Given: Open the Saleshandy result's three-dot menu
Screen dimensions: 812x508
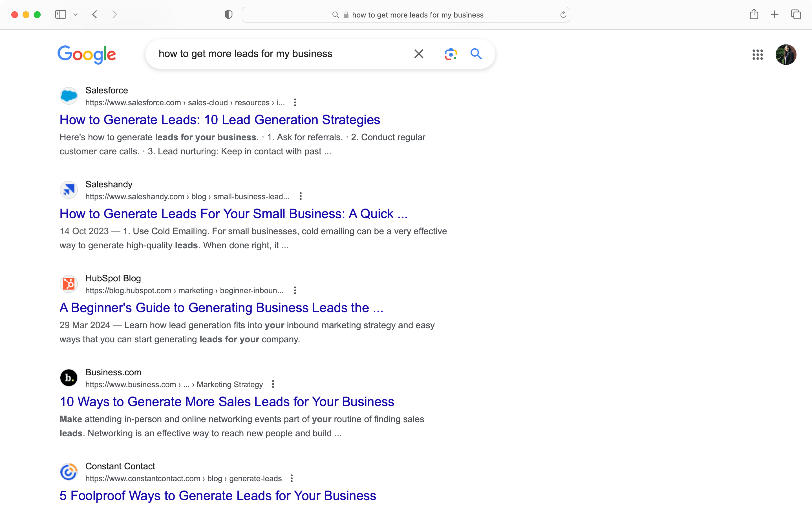Looking at the screenshot, I should click(x=301, y=196).
